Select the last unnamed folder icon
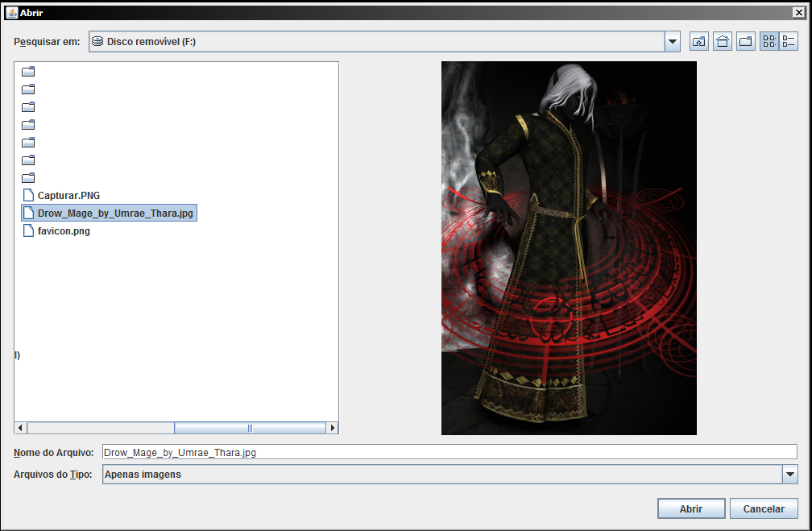The width and height of the screenshot is (812, 531). (x=28, y=178)
